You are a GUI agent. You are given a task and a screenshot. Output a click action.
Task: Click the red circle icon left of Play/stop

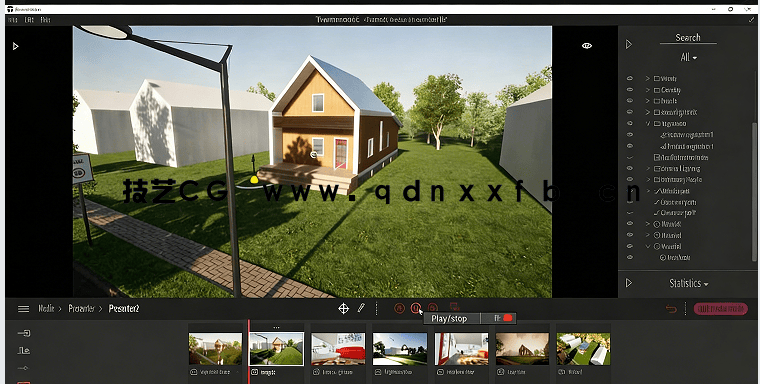pos(399,308)
